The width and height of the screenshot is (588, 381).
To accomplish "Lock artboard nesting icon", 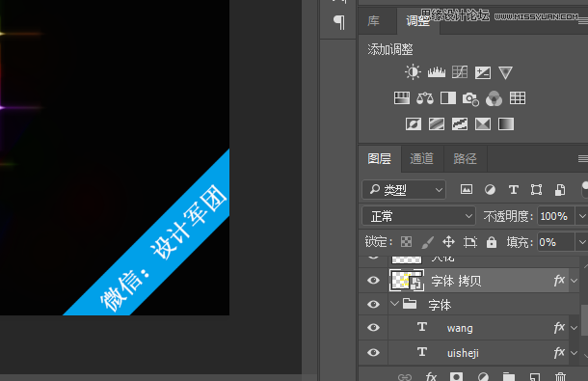I will pos(469,242).
